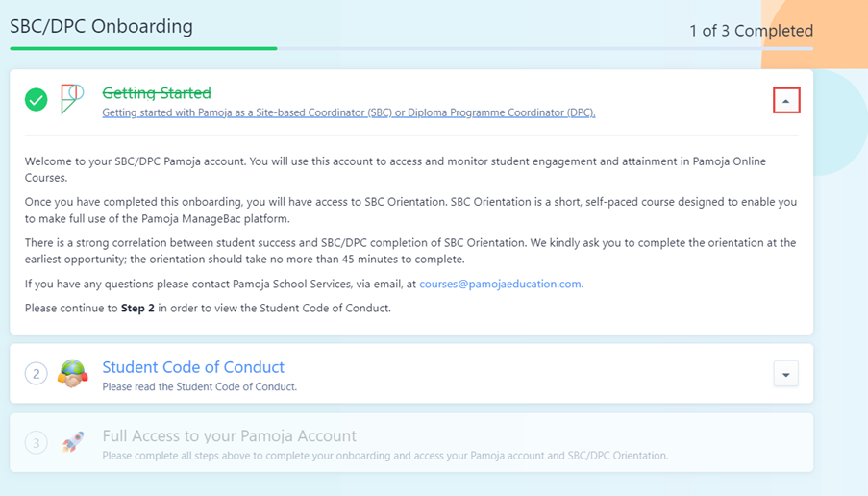Click the green completed checkmark for Getting Started
This screenshot has width=868, height=496.
36,99
